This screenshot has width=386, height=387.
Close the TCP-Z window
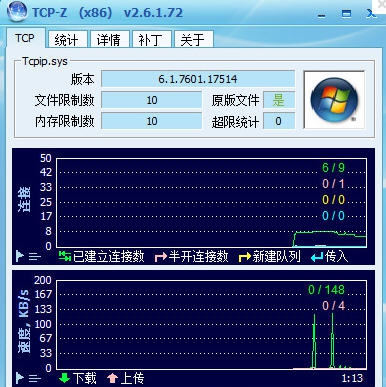click(x=371, y=14)
